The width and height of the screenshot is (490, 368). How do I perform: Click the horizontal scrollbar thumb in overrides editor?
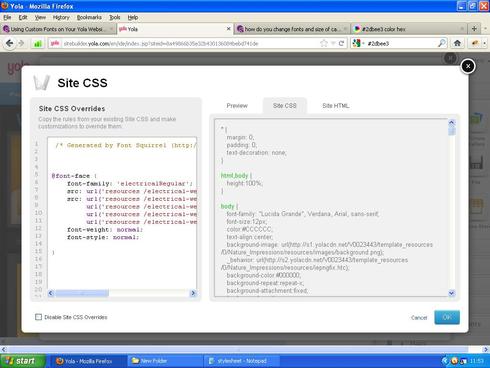point(82,293)
